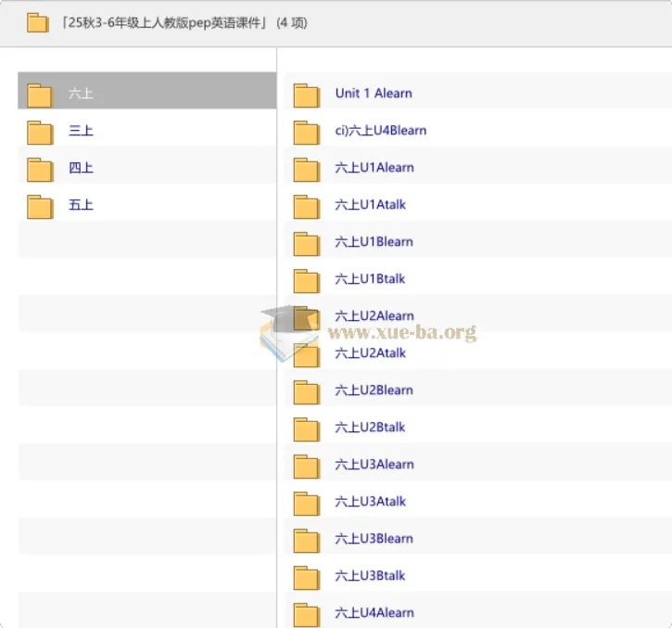Open the 四上 folder link
Viewport: 672px width, 628px height.
point(81,168)
